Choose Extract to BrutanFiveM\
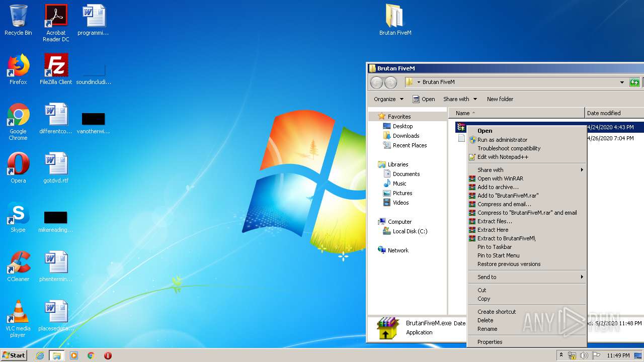 pos(527,238)
